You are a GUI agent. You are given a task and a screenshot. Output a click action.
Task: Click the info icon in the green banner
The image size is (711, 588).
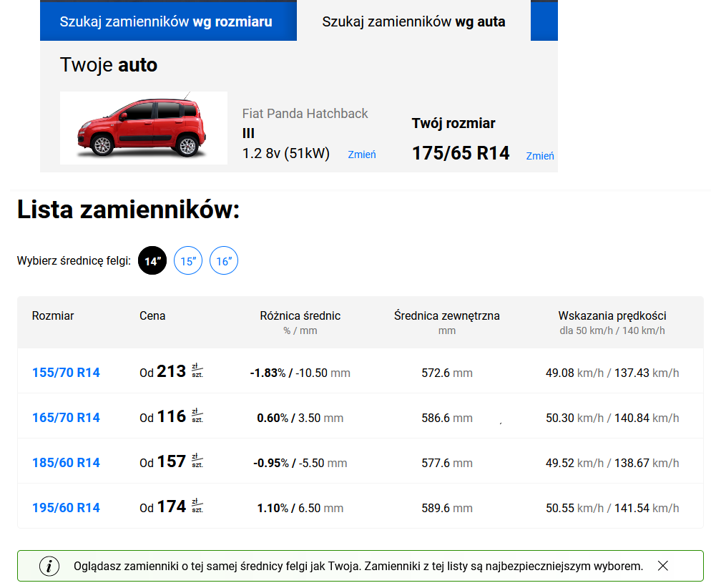pyautogui.click(x=49, y=566)
